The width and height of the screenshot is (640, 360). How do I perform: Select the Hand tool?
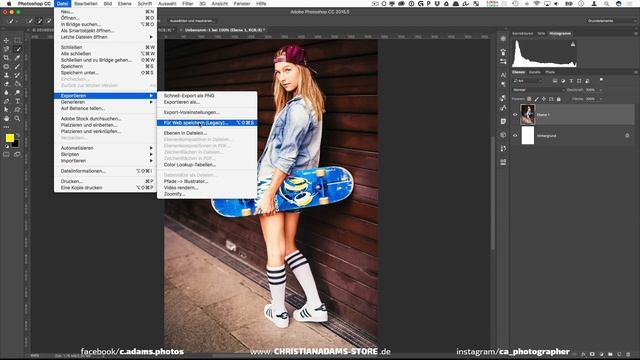[6, 118]
